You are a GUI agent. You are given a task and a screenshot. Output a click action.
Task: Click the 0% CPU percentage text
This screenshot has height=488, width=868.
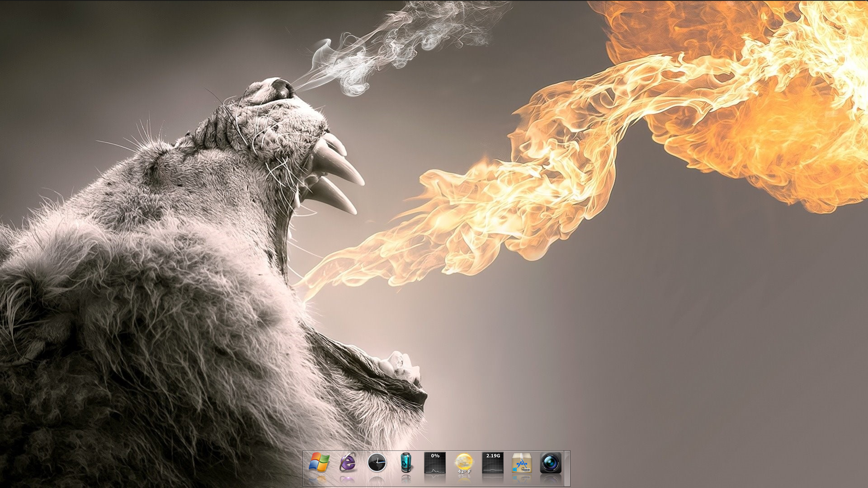435,456
